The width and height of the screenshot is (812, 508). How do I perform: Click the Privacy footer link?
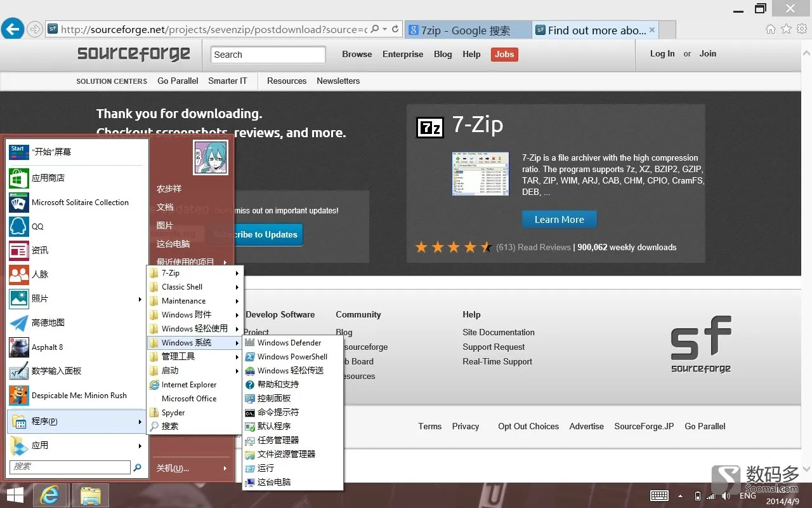[466, 427]
